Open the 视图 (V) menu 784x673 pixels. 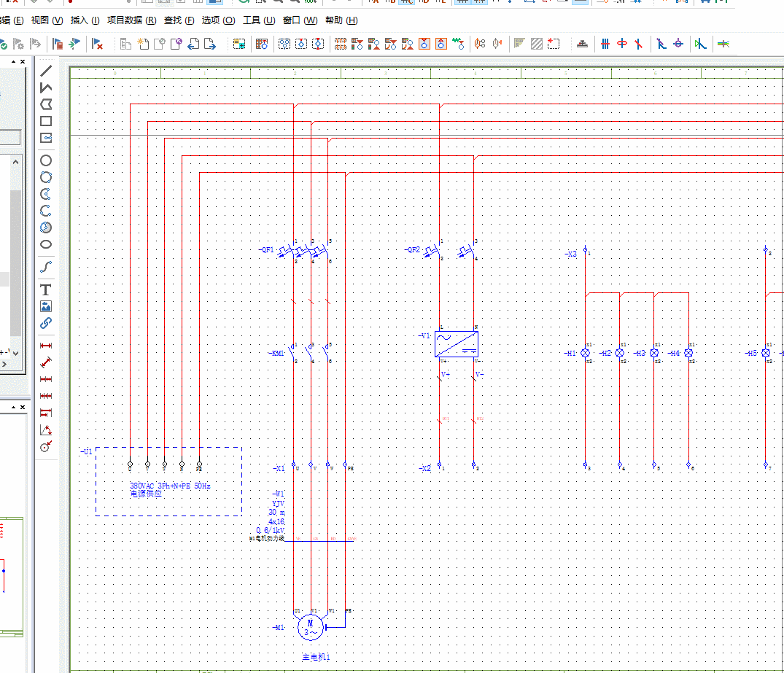point(47,20)
